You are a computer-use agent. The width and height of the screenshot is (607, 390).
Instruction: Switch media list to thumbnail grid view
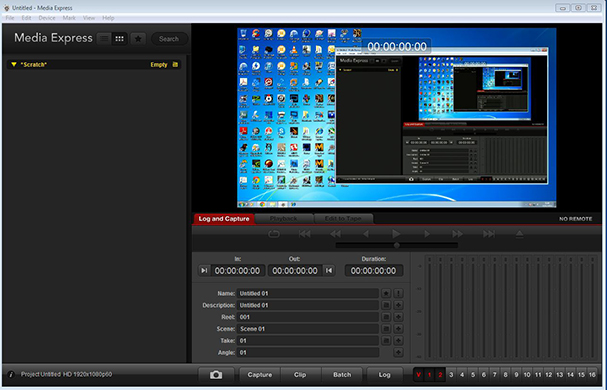(x=120, y=39)
